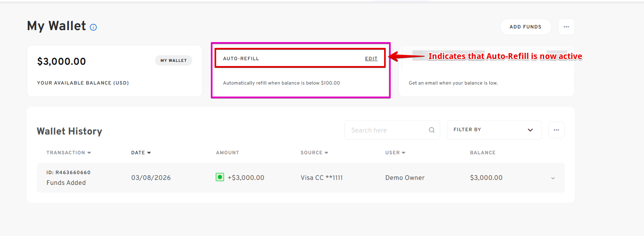The width and height of the screenshot is (644, 236).
Task: Open the Filter By dropdown
Action: coord(493,130)
